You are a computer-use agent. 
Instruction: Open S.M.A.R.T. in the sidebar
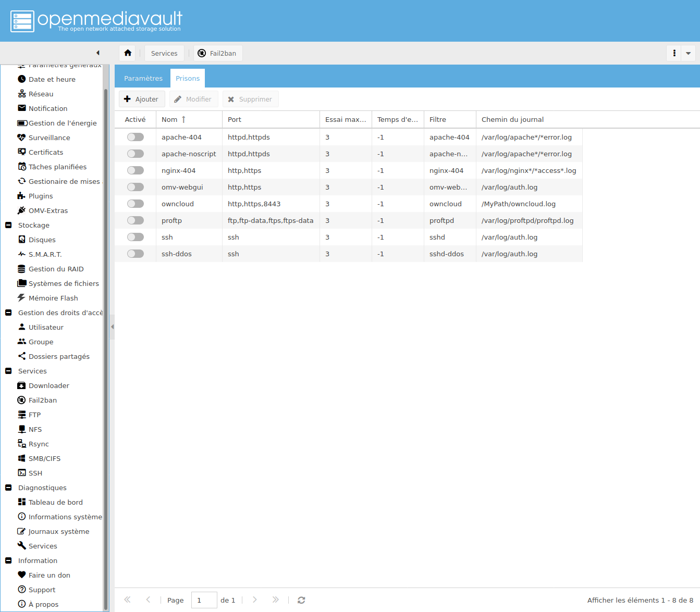coord(45,254)
